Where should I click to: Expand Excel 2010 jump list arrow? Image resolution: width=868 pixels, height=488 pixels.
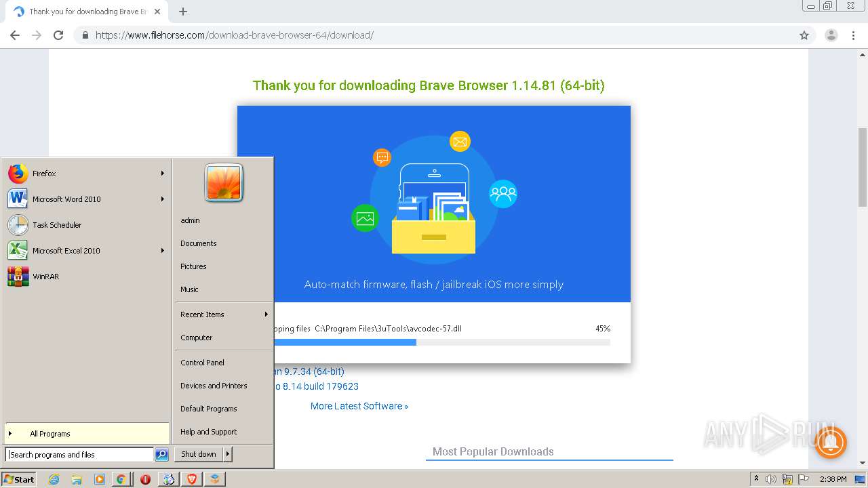[x=163, y=251]
